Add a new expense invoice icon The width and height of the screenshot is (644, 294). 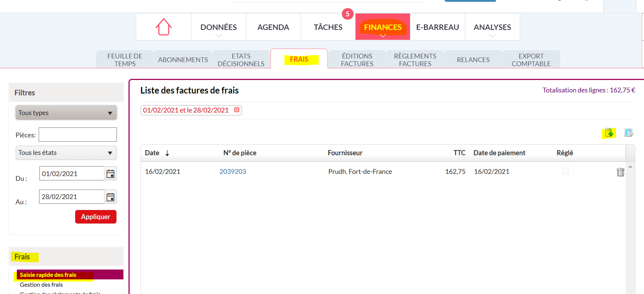[x=609, y=133]
